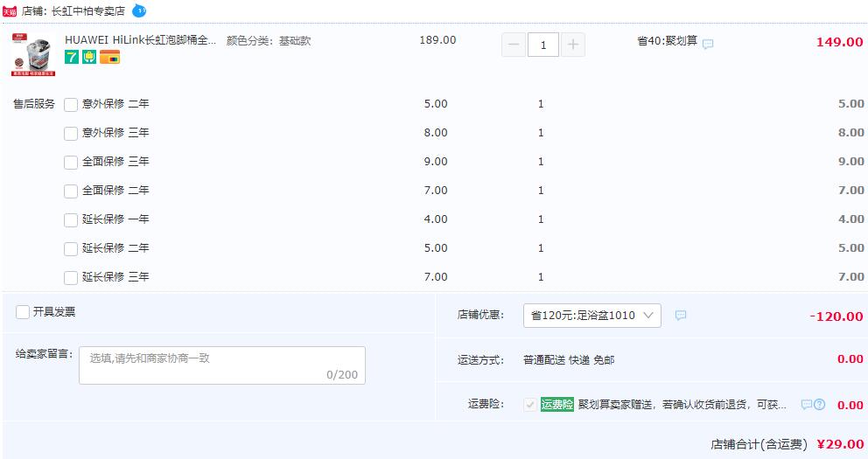Click the unit price 189.00

437,40
